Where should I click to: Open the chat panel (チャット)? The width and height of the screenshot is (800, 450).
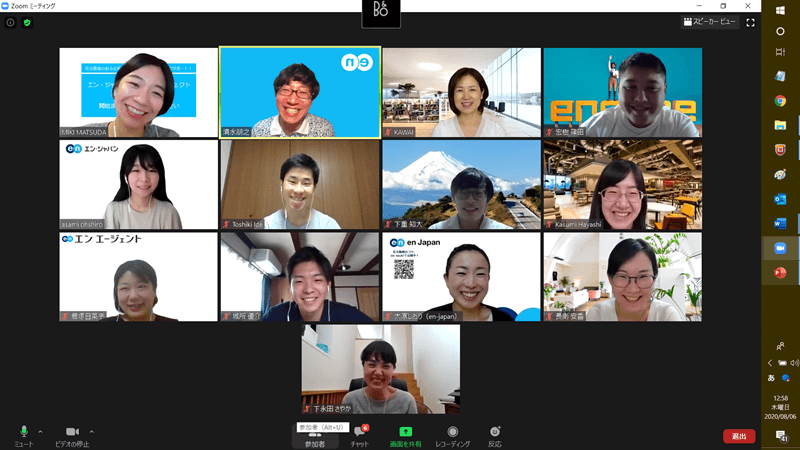click(359, 435)
